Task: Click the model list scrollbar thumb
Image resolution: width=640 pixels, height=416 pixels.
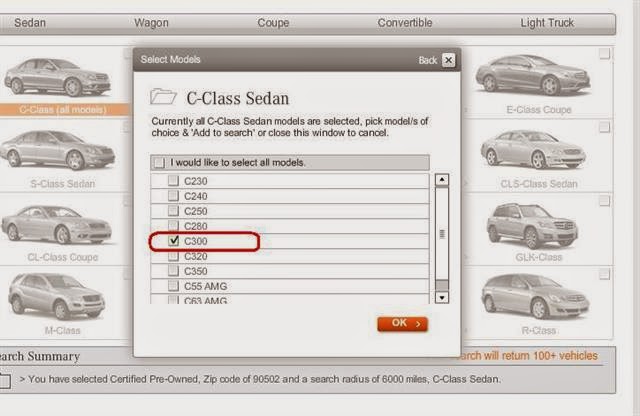Action: pyautogui.click(x=442, y=234)
